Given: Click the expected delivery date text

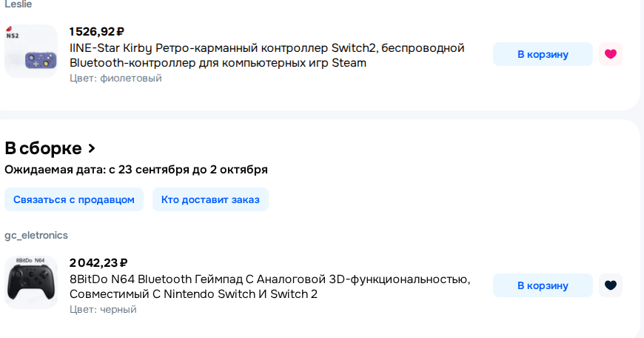Looking at the screenshot, I should (x=136, y=170).
